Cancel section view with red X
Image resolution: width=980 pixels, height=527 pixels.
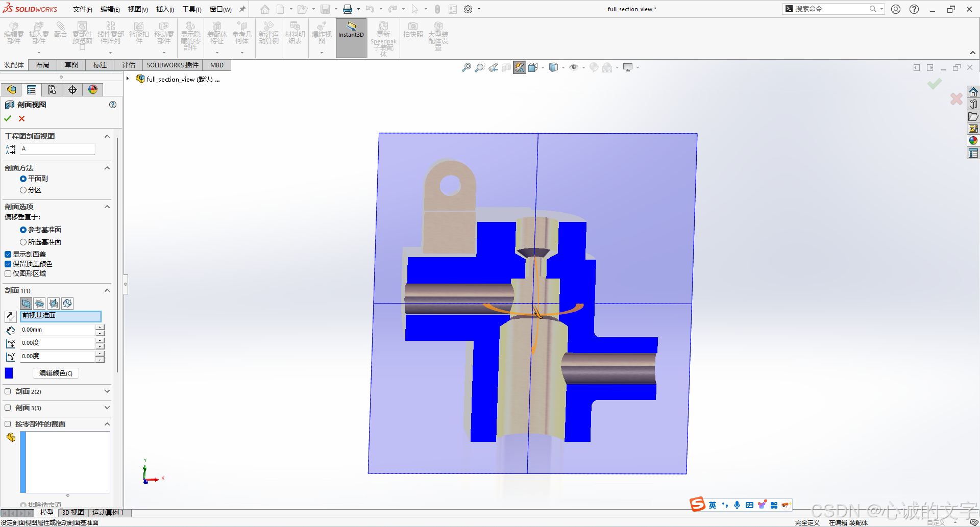tap(21, 118)
